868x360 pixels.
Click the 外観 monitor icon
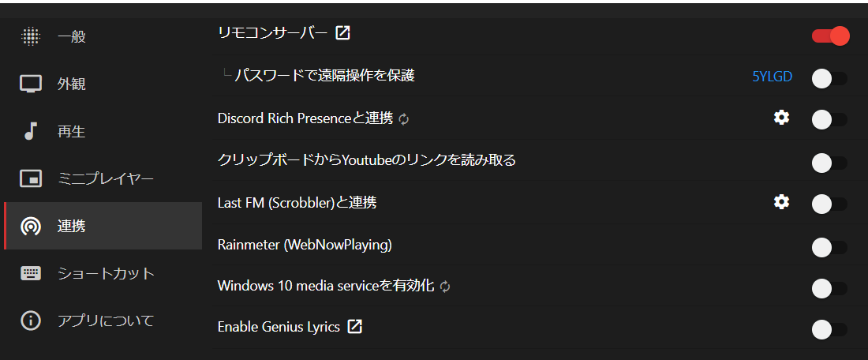pyautogui.click(x=31, y=84)
